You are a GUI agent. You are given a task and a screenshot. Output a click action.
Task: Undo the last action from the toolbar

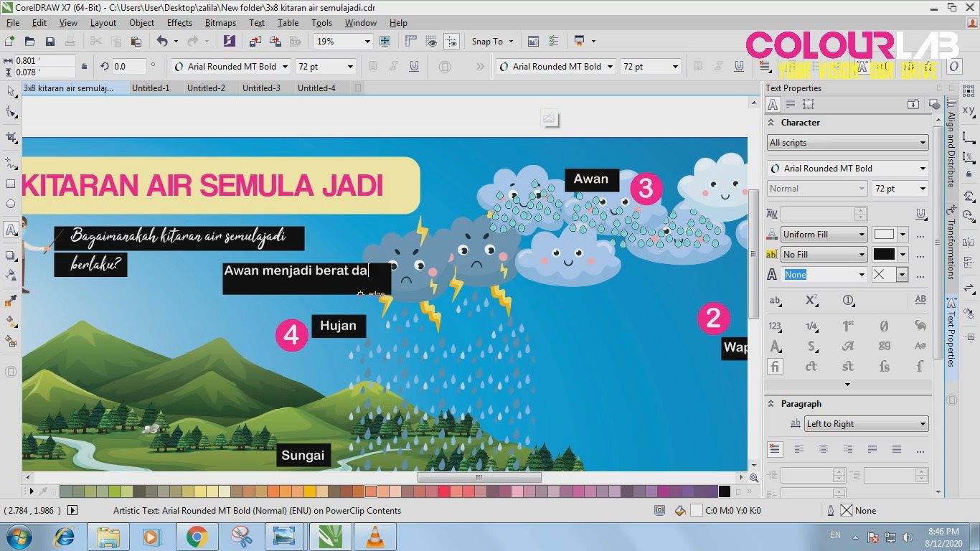tap(162, 42)
